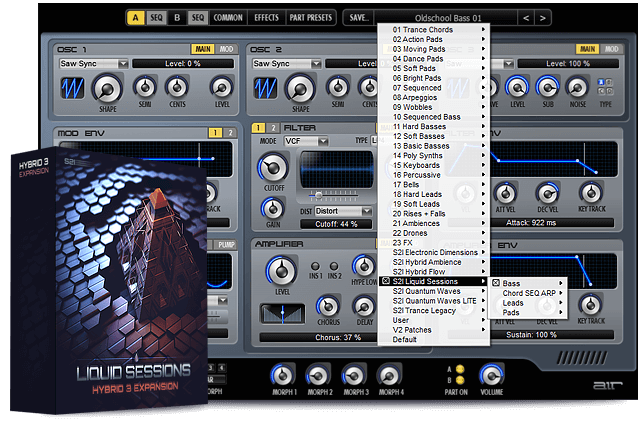This screenshot has height=426, width=644.
Task: Select MOD ENV 1 button
Action: (215, 133)
